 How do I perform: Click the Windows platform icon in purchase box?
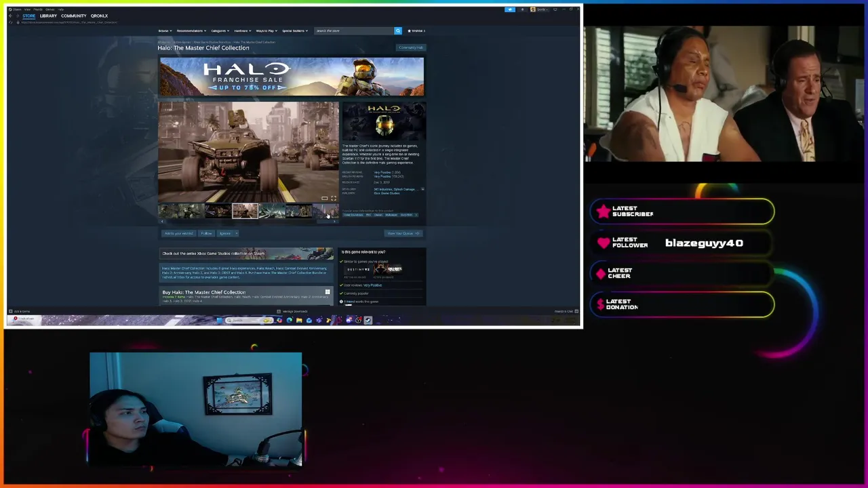point(328,292)
